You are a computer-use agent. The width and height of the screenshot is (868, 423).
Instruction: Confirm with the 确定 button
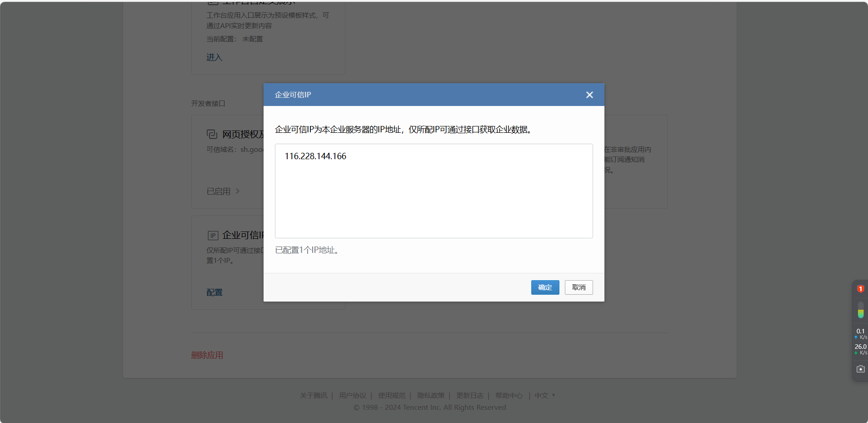[x=545, y=287]
